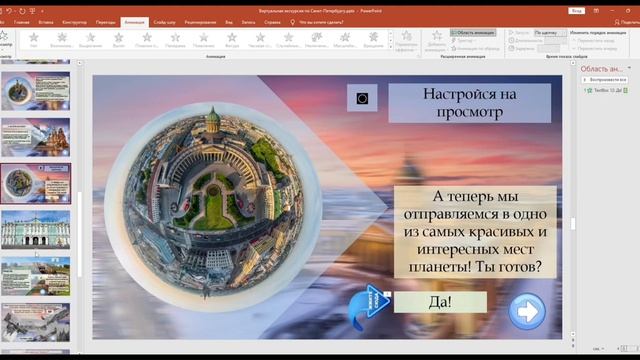
Task: Switch to the 'Переходы' ribbon tab
Action: coord(105,22)
